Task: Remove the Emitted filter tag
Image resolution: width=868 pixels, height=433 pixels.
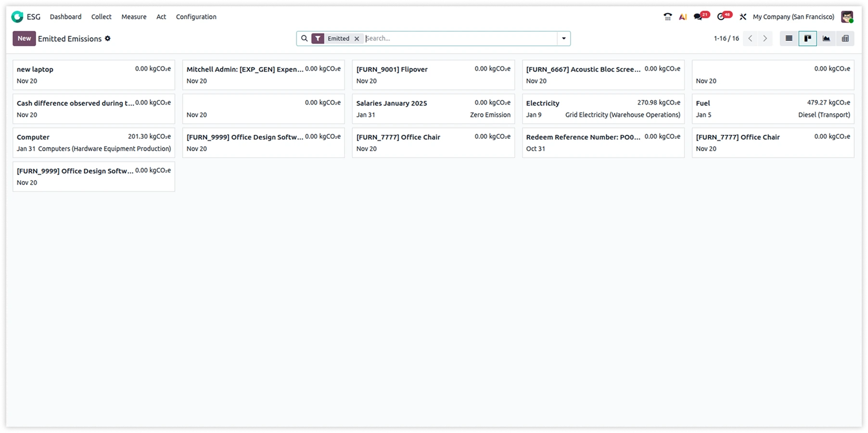Action: [357, 39]
